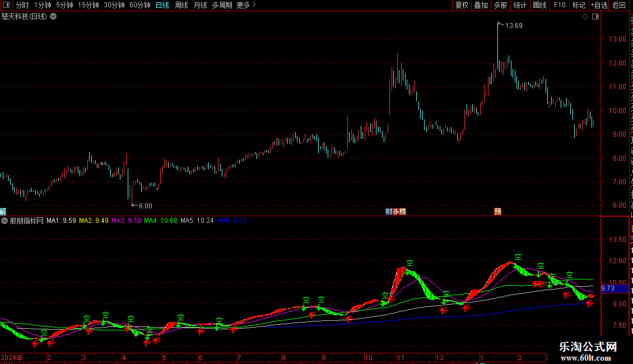Viewport: 633px width, 364px height.
Task: Click the 空 signal at the January top
Action: click(518, 257)
